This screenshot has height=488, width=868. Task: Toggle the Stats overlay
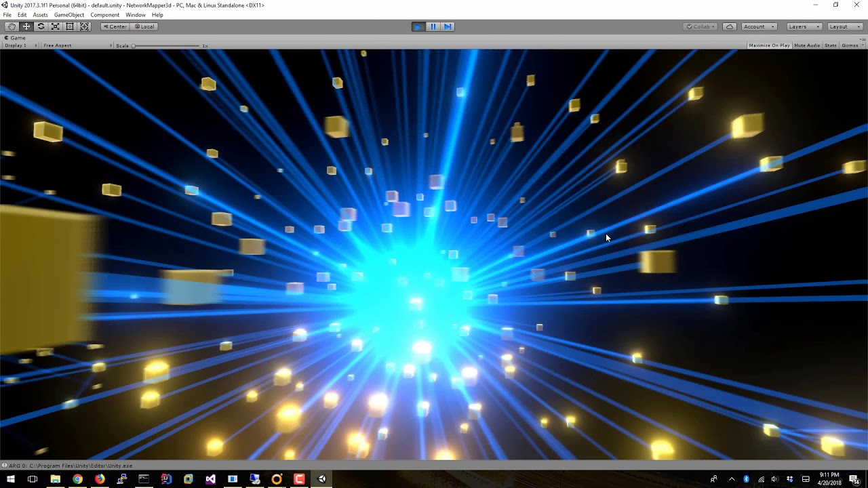click(x=831, y=45)
